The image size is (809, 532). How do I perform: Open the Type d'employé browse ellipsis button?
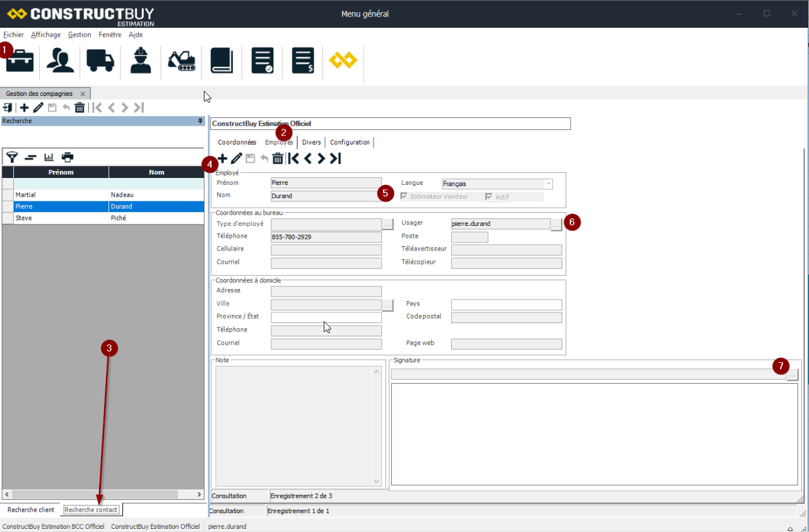click(x=387, y=224)
